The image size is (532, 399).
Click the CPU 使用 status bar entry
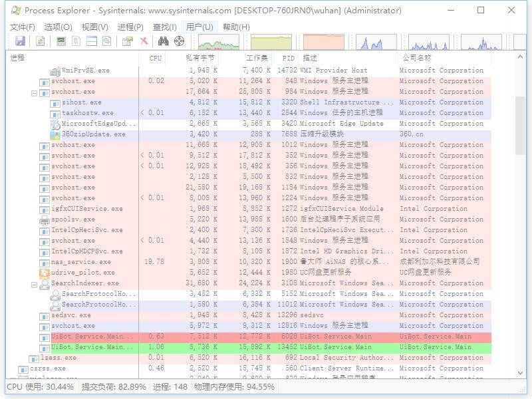40,387
